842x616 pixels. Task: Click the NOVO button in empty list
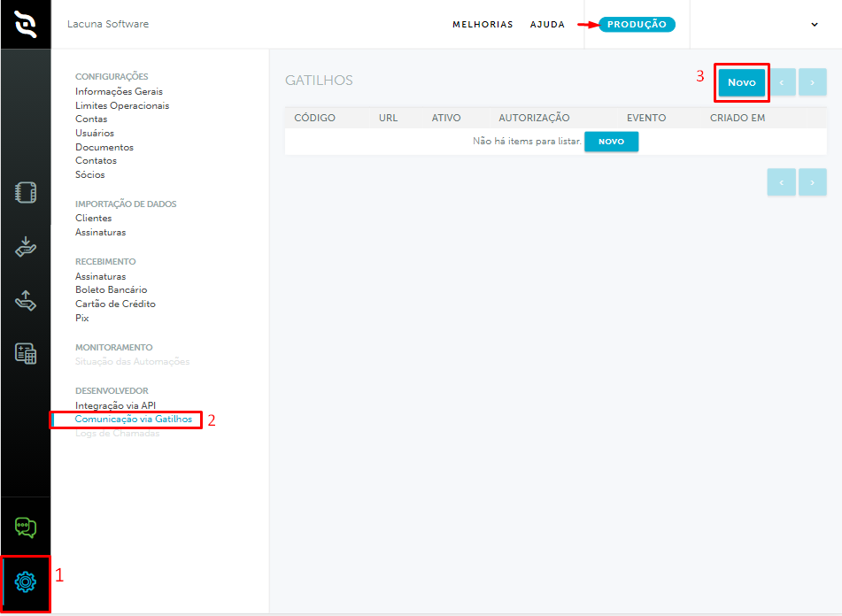(x=611, y=142)
